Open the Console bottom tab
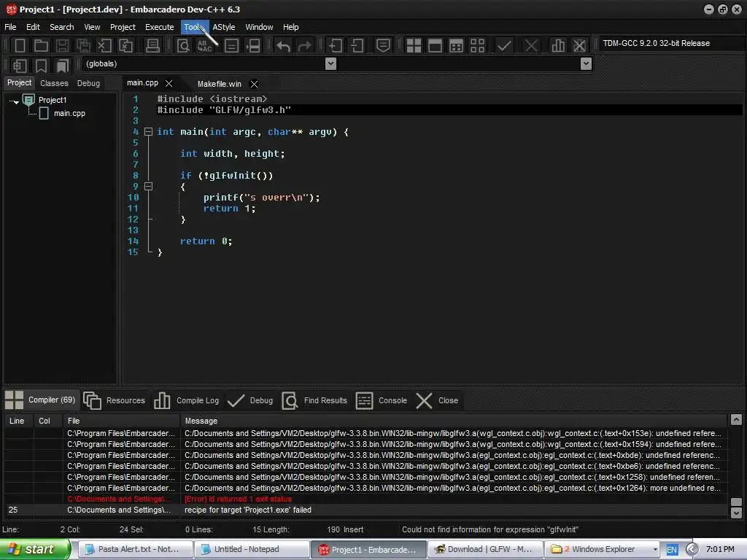Viewport: 747px width, 560px height. 382,400
